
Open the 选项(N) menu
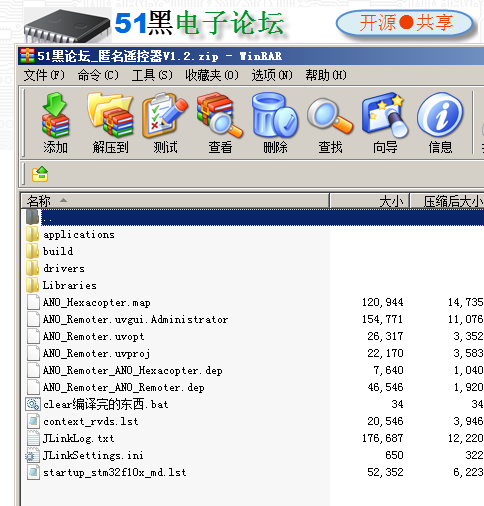point(272,75)
